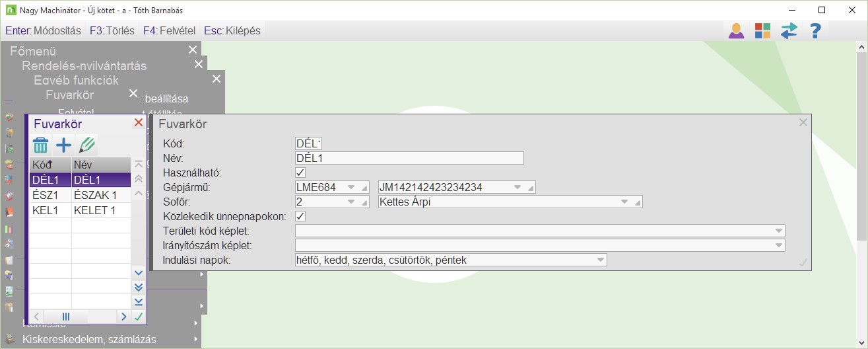Select the Rendelés-nyilvántartás panel title
This screenshot has height=349, width=868.
click(84, 65)
